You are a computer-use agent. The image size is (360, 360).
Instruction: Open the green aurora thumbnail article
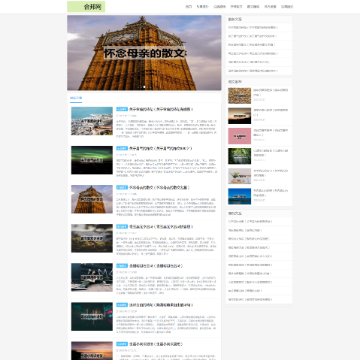[92, 160]
